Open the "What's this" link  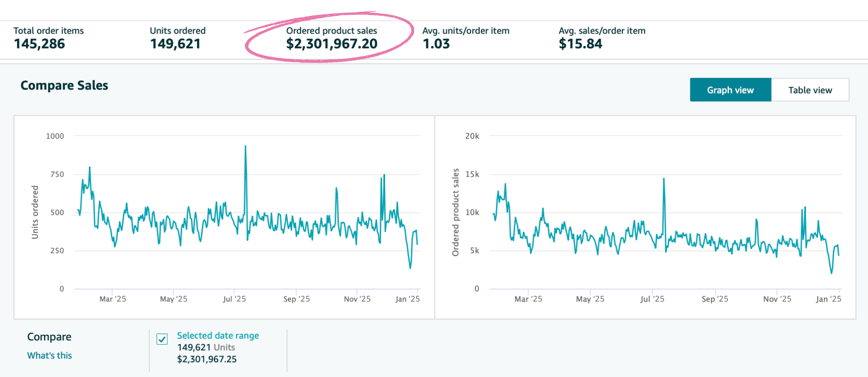click(x=49, y=355)
